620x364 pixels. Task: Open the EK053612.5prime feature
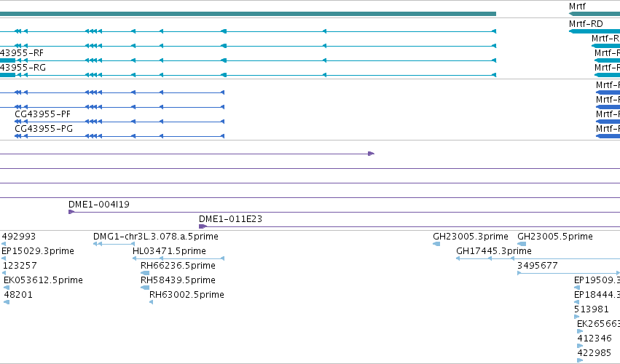coord(43,280)
